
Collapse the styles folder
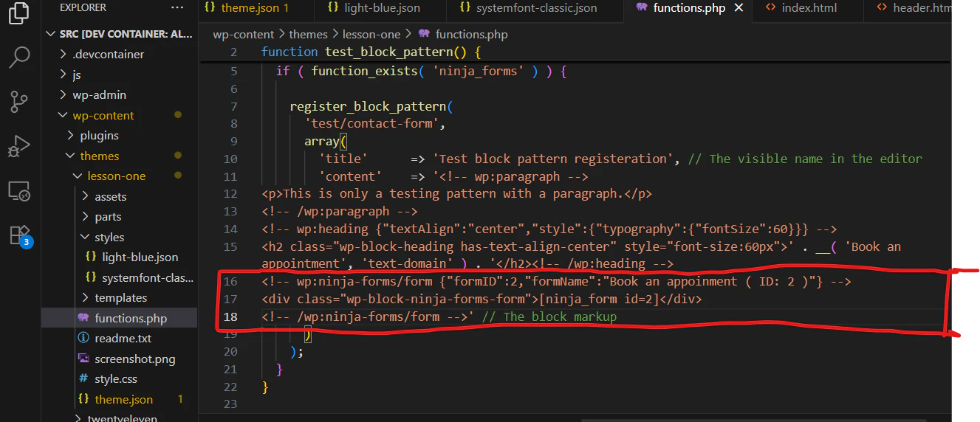tap(85, 237)
